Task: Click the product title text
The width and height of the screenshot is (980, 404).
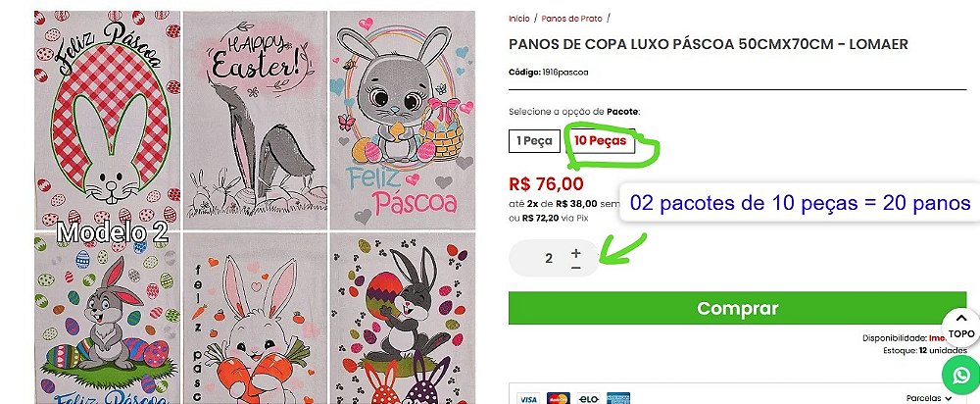Action: 708,44
